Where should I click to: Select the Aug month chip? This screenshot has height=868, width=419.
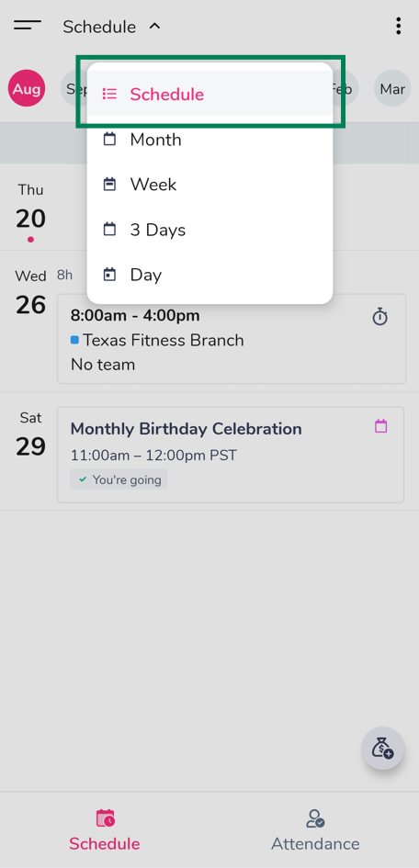pyautogui.click(x=27, y=88)
